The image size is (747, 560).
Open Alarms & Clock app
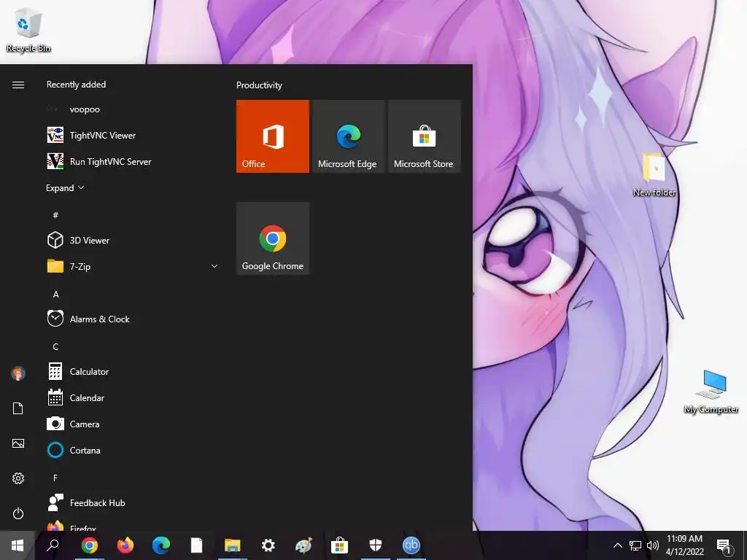point(133,319)
